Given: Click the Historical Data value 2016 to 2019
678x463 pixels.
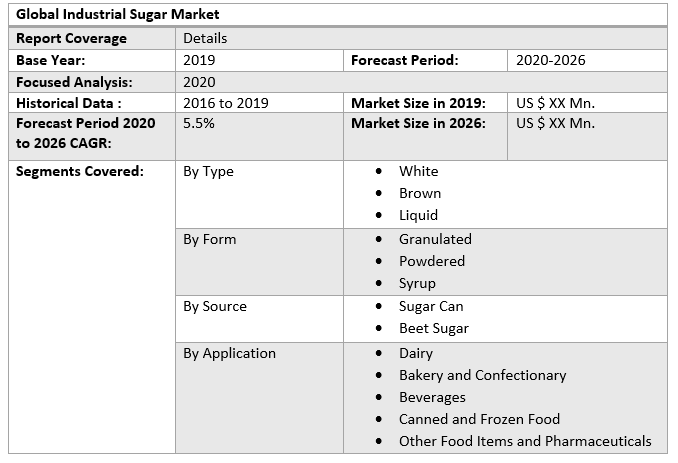Looking at the screenshot, I should pyautogui.click(x=225, y=103).
